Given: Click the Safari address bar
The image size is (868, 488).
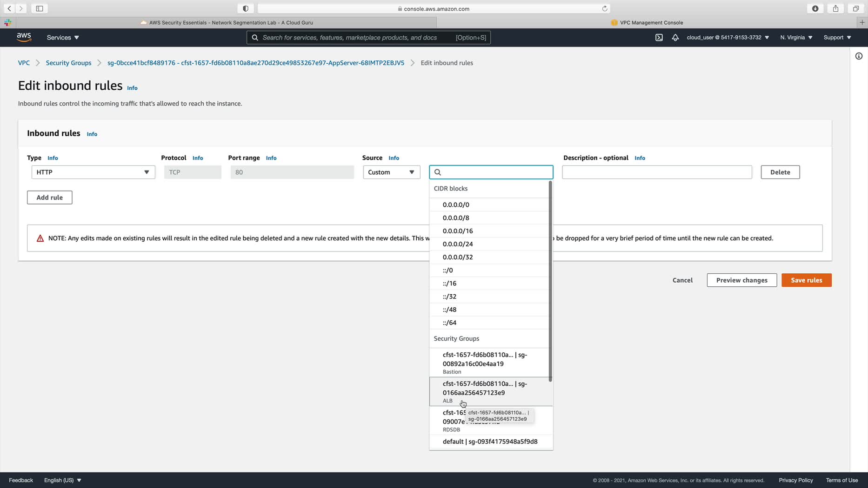Looking at the screenshot, I should click(434, 8).
